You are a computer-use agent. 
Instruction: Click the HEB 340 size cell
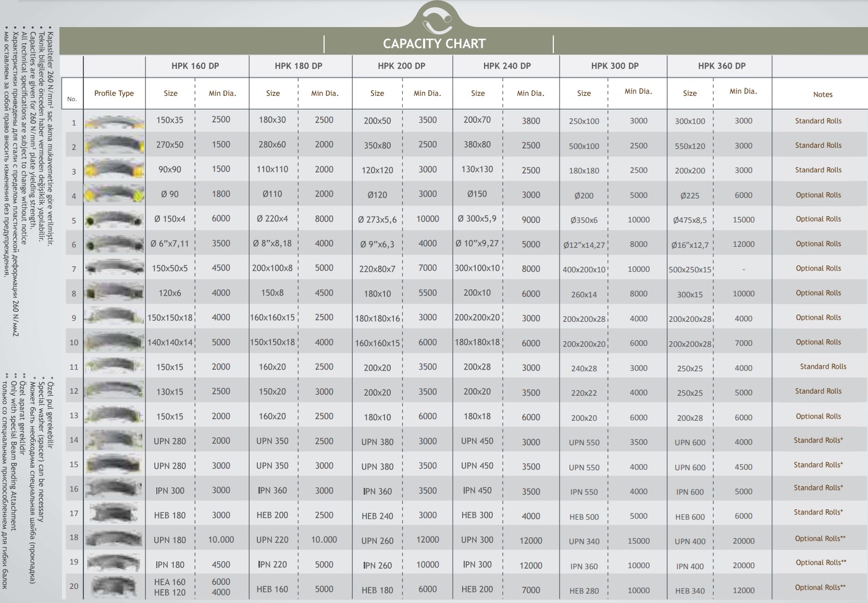point(690,591)
